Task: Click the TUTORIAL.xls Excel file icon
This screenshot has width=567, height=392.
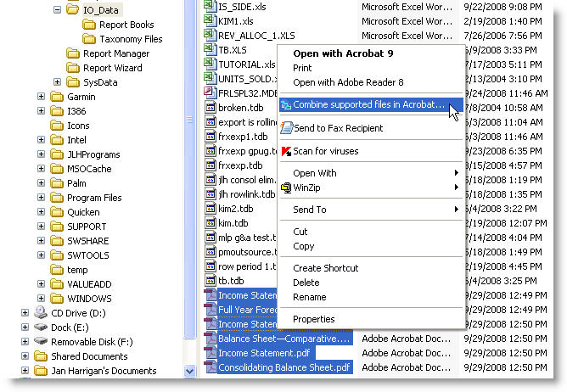Action: (210, 64)
